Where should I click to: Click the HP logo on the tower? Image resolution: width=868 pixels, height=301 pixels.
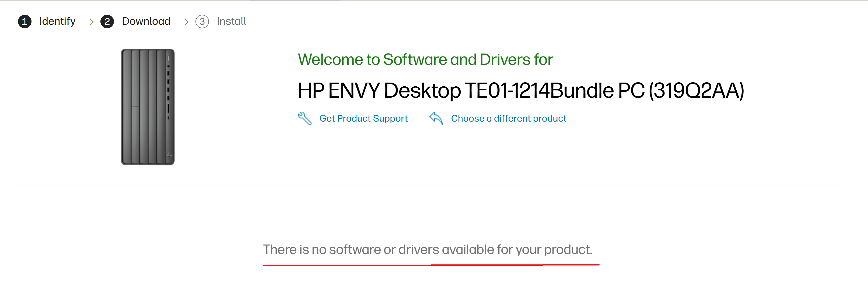pyautogui.click(x=169, y=155)
